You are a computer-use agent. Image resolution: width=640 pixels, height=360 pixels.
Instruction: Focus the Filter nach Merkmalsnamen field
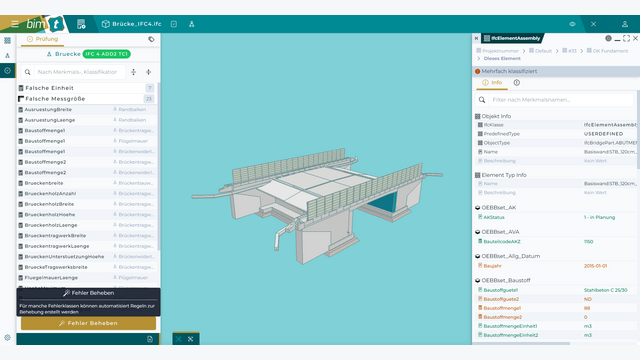(561, 100)
